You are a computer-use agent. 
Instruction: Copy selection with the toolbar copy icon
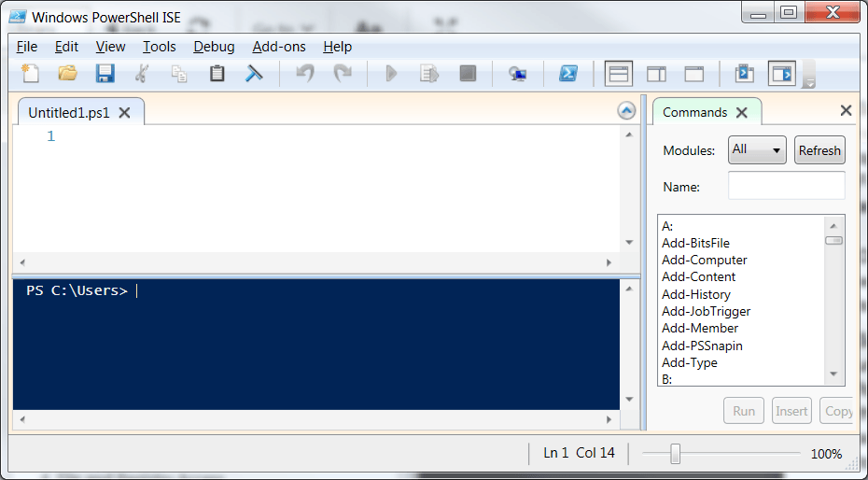pos(179,73)
